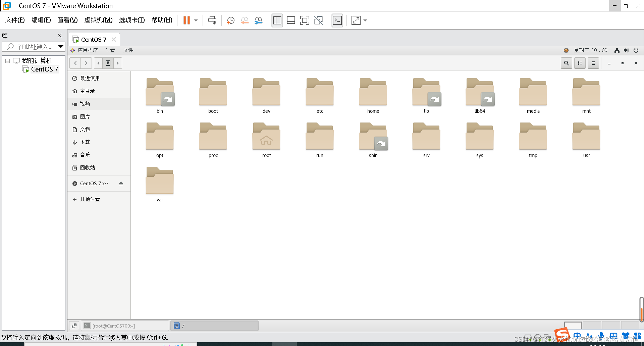
Task: Toggle the library sidebar view
Action: (x=277, y=20)
